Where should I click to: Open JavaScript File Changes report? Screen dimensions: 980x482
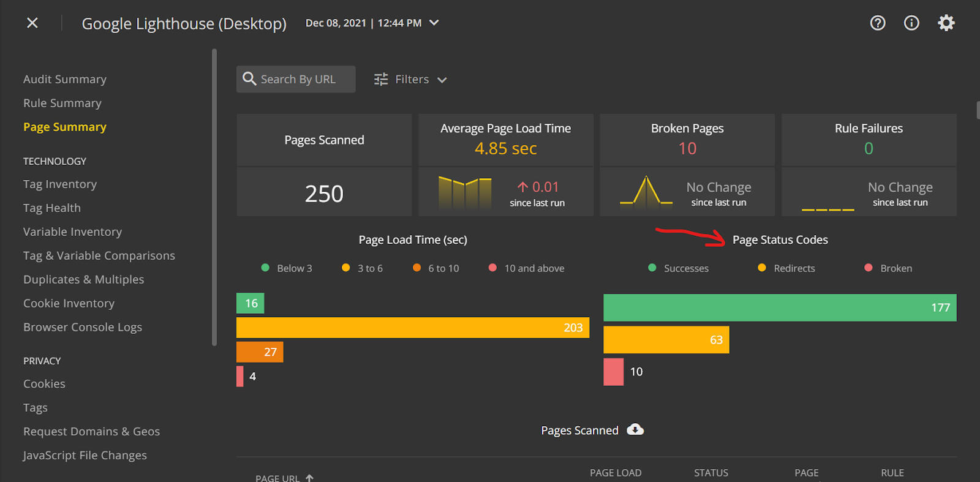point(85,455)
